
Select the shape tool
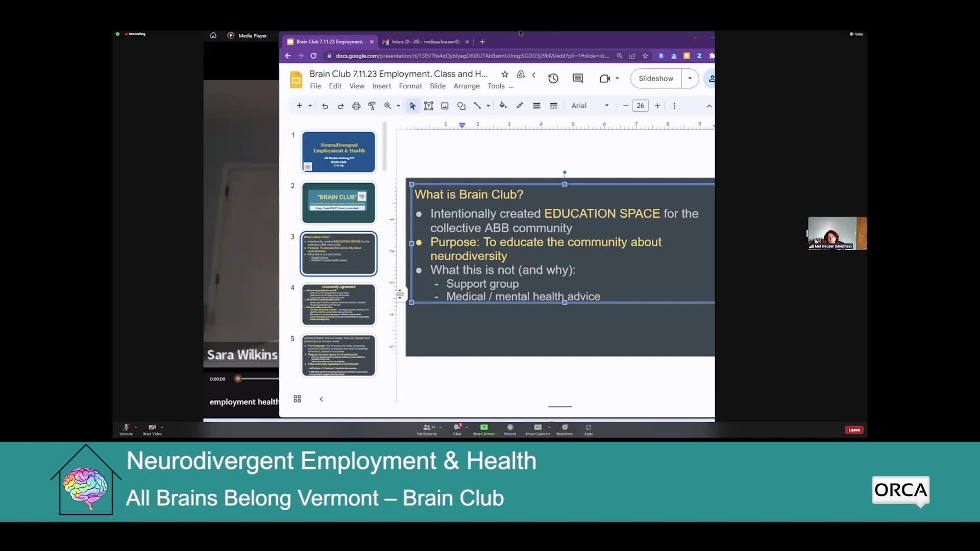pyautogui.click(x=461, y=106)
